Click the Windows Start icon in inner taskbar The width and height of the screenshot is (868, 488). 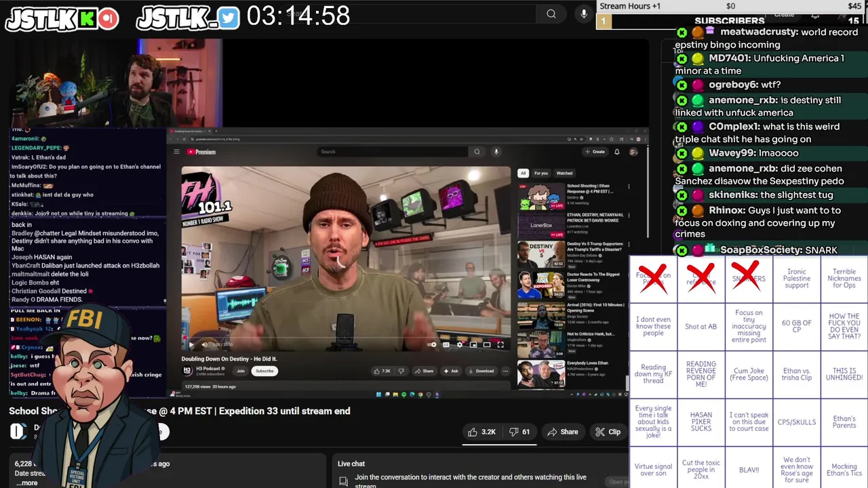pyautogui.click(x=380, y=394)
